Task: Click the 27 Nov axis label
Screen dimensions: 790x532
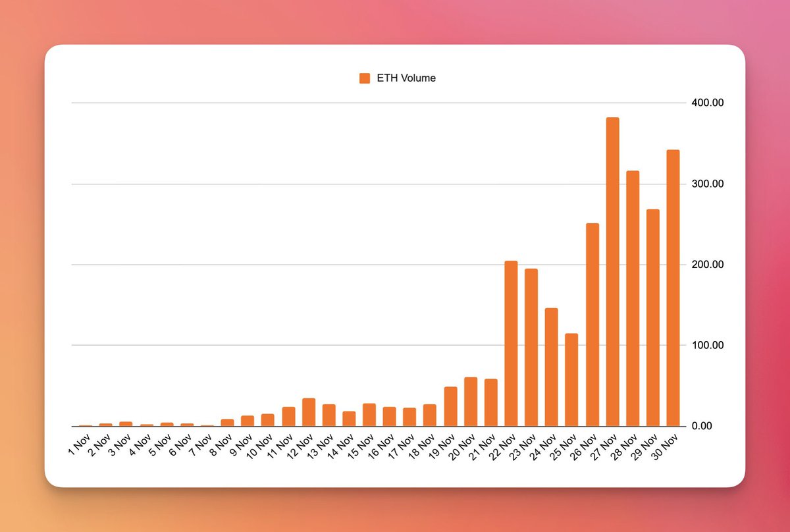Action: click(x=604, y=446)
